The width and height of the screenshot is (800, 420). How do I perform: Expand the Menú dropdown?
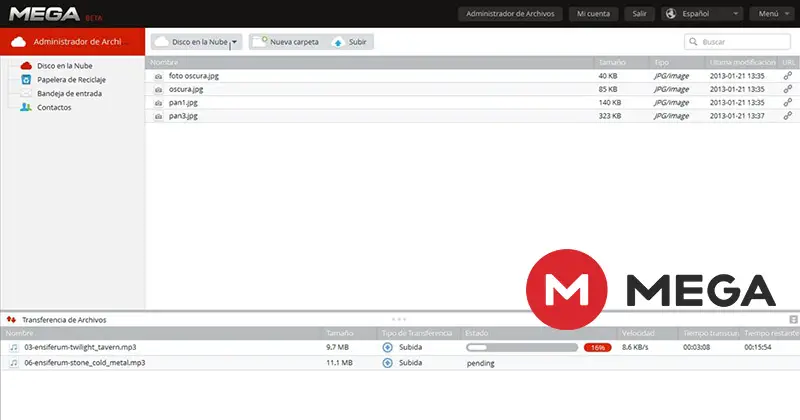tap(774, 14)
